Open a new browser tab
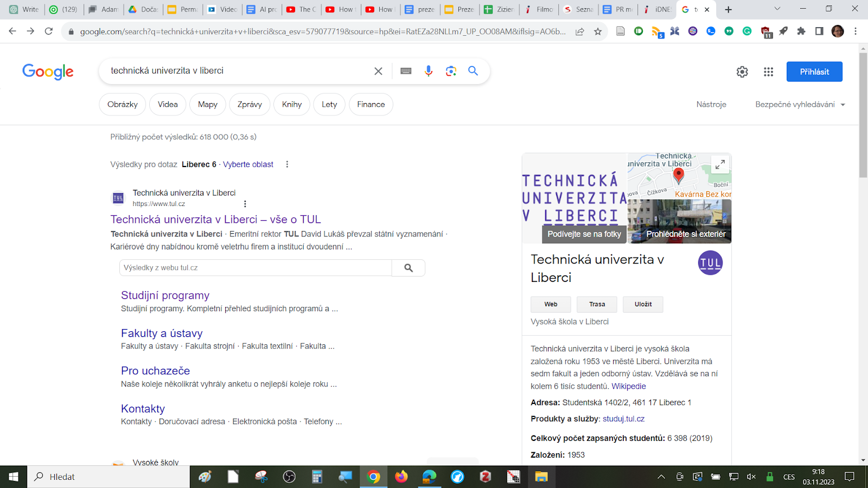 (x=728, y=9)
